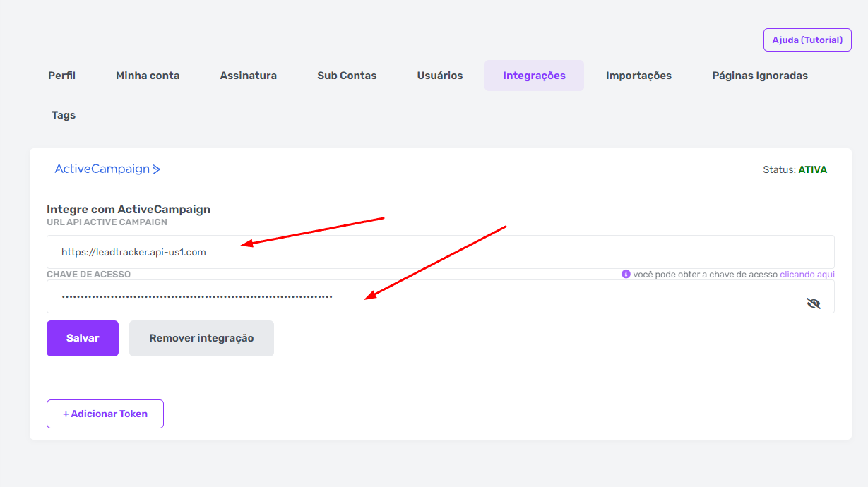The height and width of the screenshot is (487, 868).
Task: Follow the 'clicando aqui' link
Action: [807, 274]
